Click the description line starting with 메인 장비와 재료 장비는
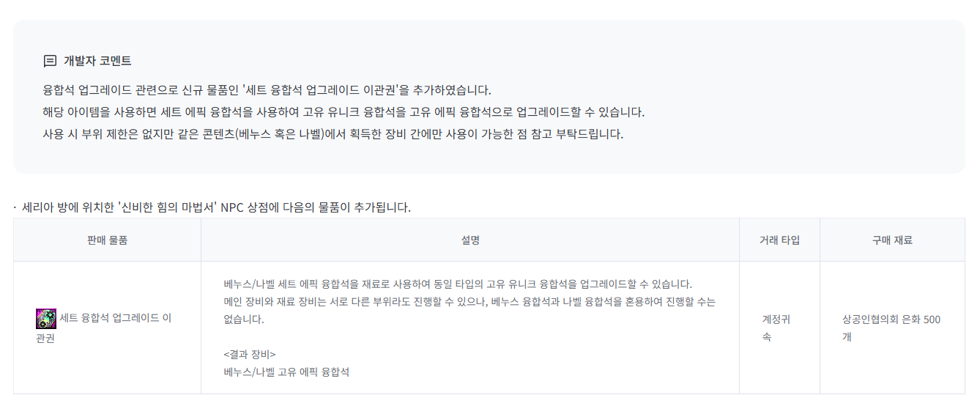The image size is (980, 406). tap(469, 302)
